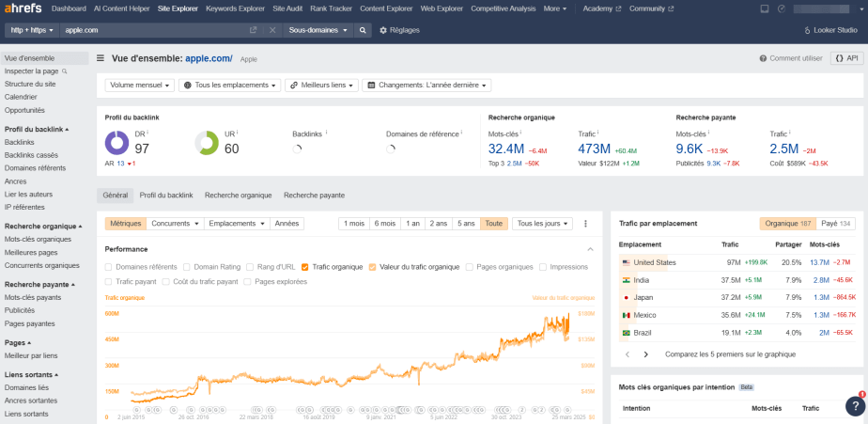This screenshot has height=424, width=868.
Task: Clear the URL with the X icon
Action: (x=272, y=30)
